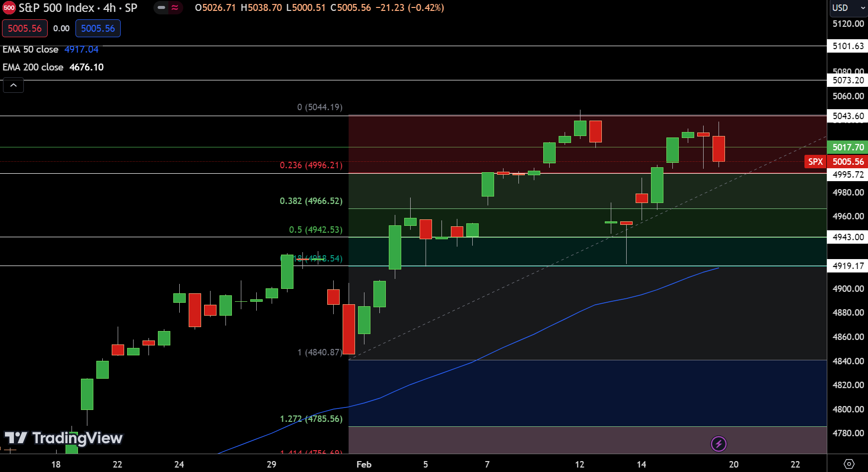Open the USD currency dropdown
Viewport: 868px width, 472px height.
[848, 8]
